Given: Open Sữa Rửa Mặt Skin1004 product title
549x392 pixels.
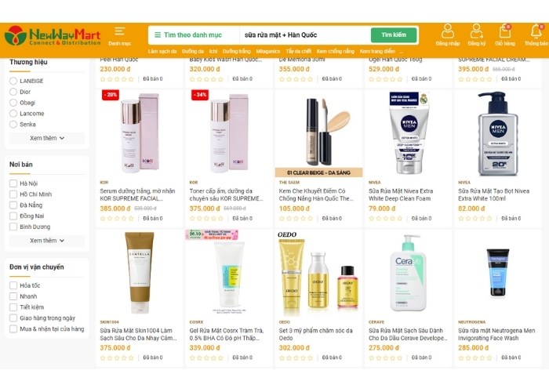Looking at the screenshot, I should (x=138, y=334).
